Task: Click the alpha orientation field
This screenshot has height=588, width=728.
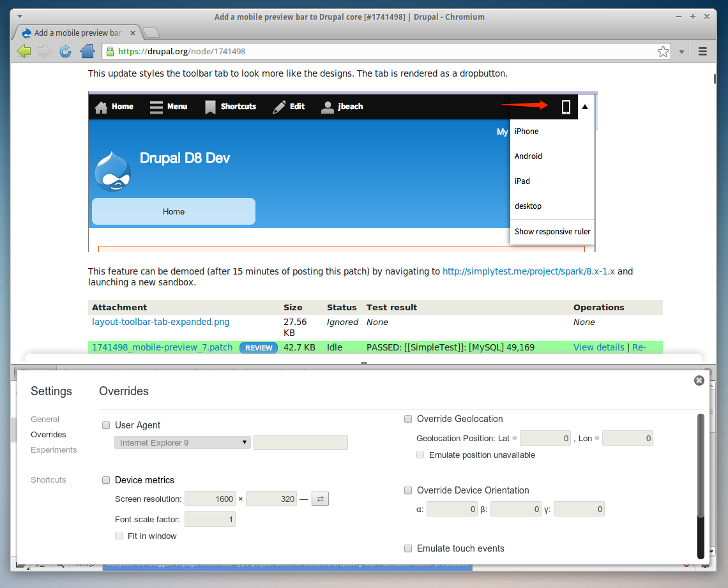Action: [452, 509]
